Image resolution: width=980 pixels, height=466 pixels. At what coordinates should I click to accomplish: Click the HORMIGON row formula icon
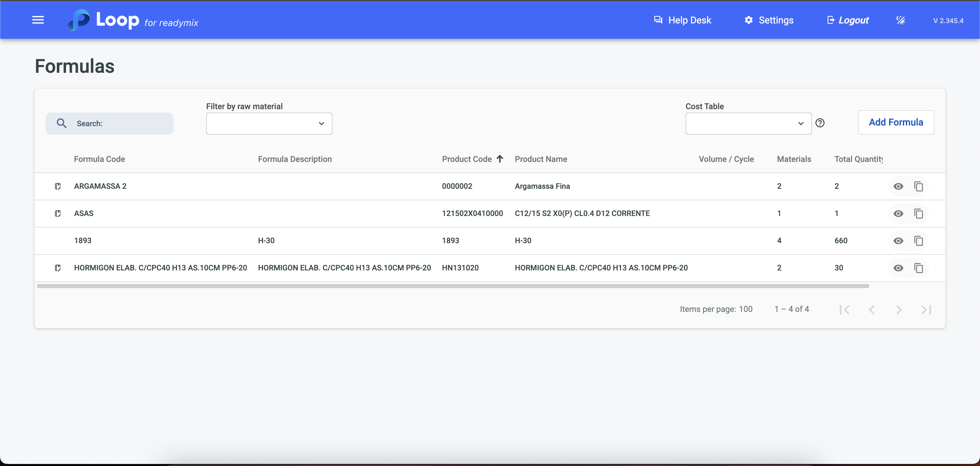[58, 268]
